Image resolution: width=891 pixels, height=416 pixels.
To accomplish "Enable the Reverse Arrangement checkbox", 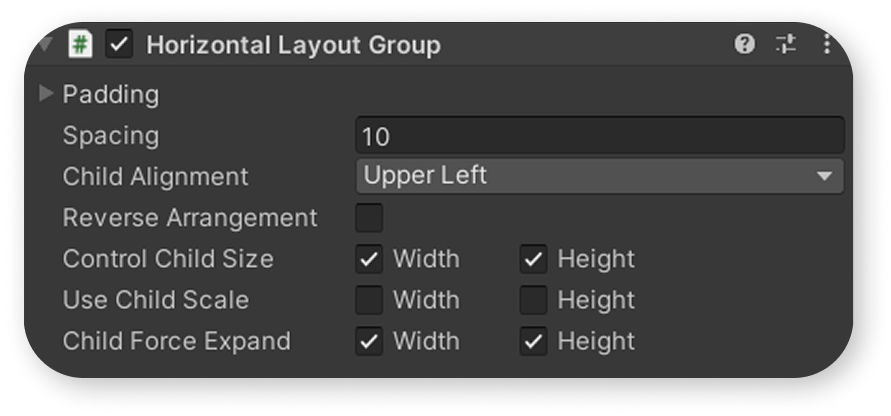I will point(369,218).
